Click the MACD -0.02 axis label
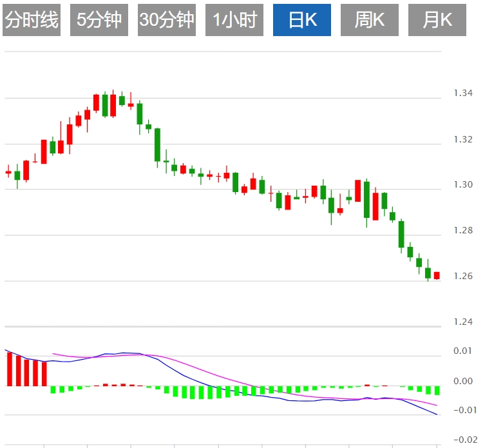Image resolution: width=494 pixels, height=448 pixels. click(465, 440)
